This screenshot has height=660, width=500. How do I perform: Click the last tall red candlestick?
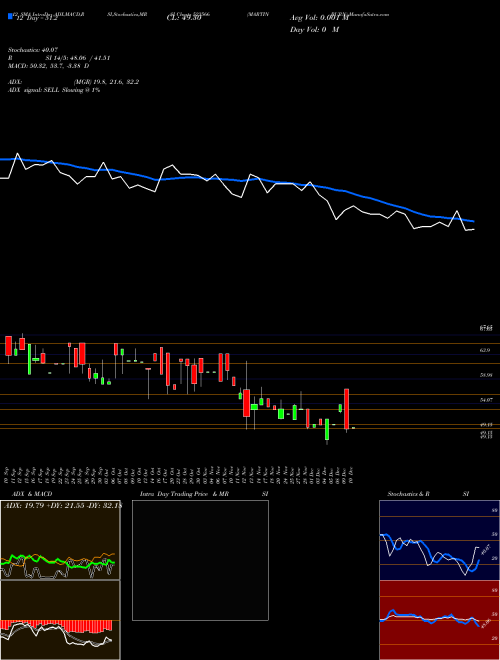[x=347, y=408]
